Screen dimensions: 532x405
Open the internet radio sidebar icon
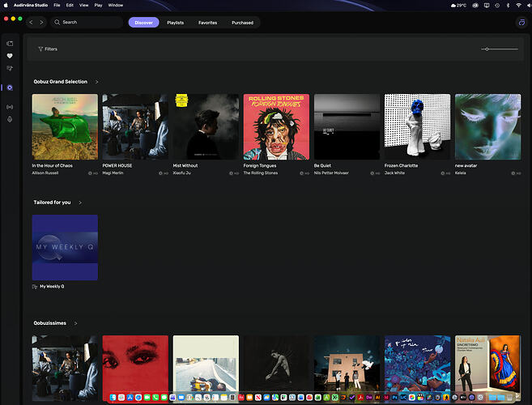pos(10,107)
